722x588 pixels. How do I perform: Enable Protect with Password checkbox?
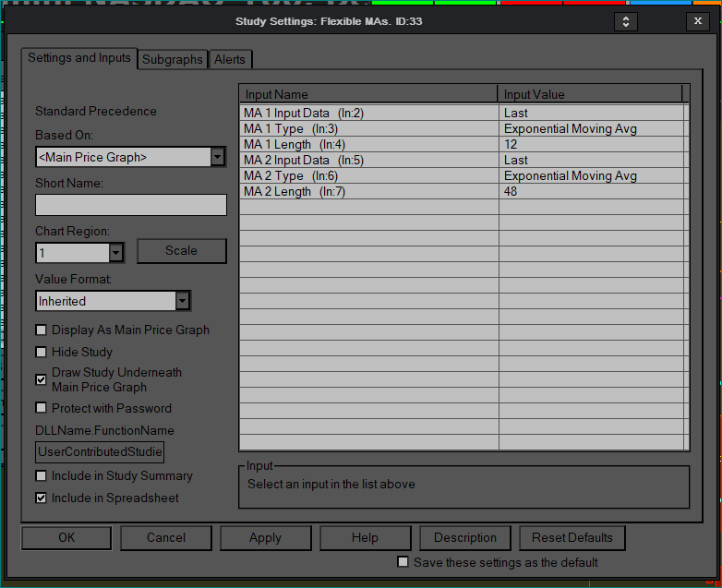pyautogui.click(x=41, y=408)
